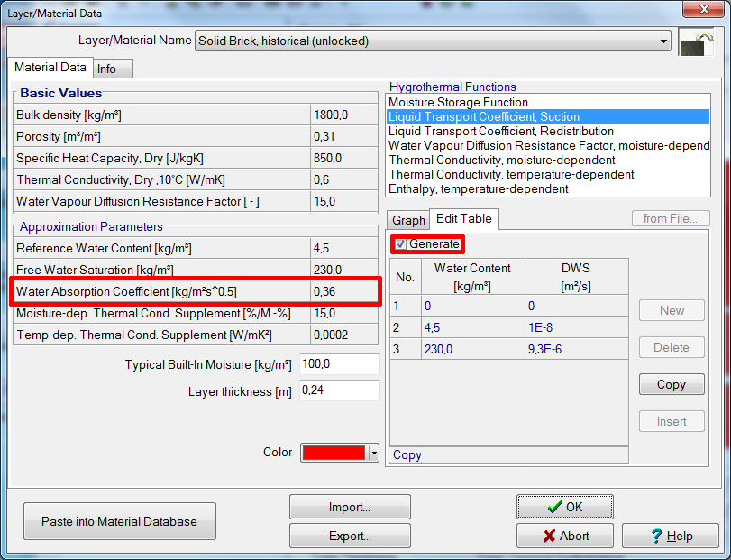
Task: Open Help using the blue question mark button
Action: click(x=671, y=535)
